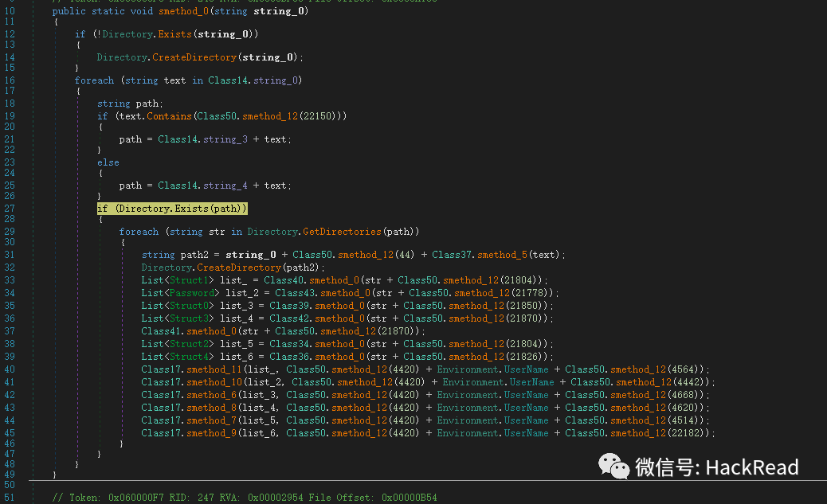Viewport: 827px width, 504px height.
Task: Click smethod_12(44) on the path2 line
Action: click(375, 255)
